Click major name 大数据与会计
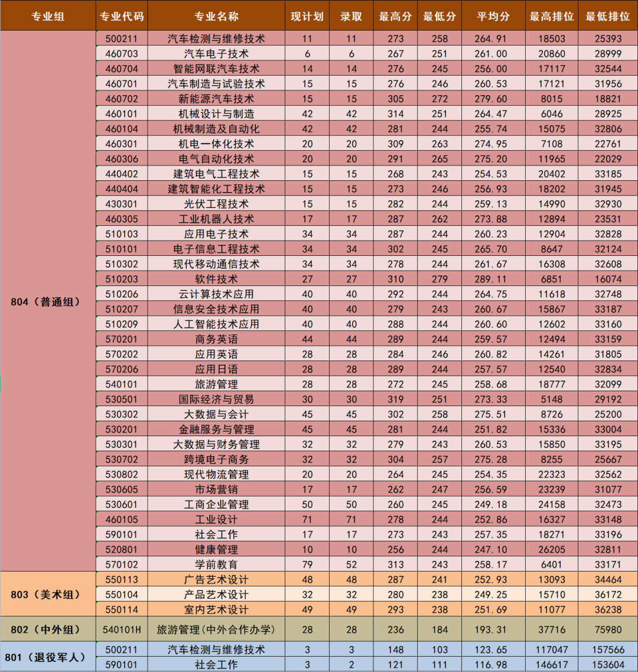 tap(216, 414)
